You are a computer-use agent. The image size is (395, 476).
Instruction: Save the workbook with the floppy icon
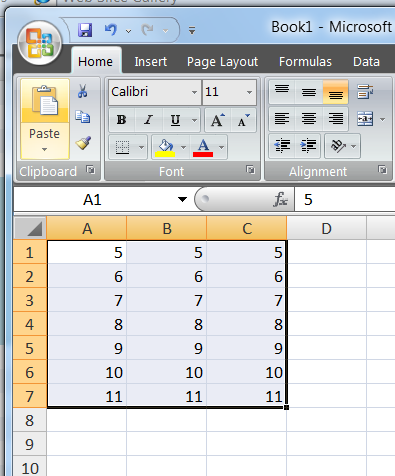[x=85, y=30]
